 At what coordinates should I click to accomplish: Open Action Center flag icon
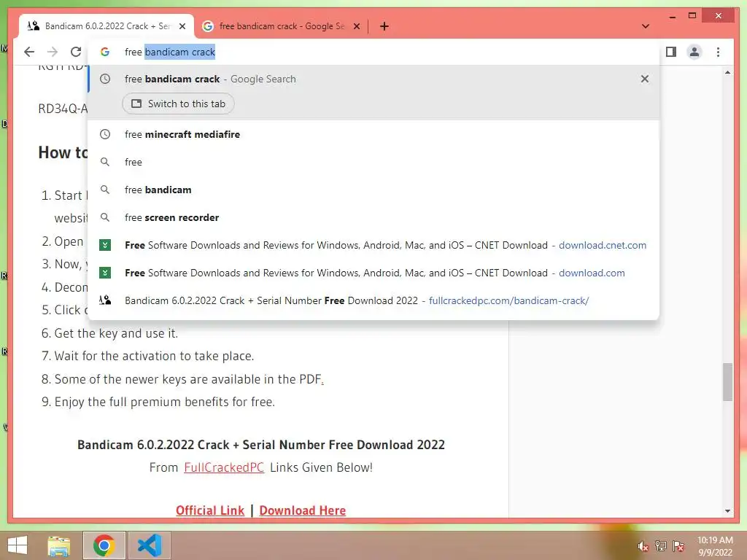point(678,546)
